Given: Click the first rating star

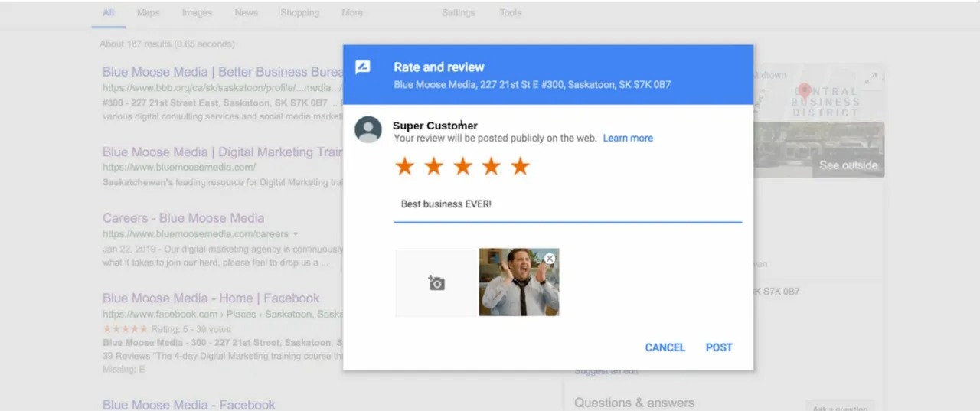Looking at the screenshot, I should coord(404,166).
